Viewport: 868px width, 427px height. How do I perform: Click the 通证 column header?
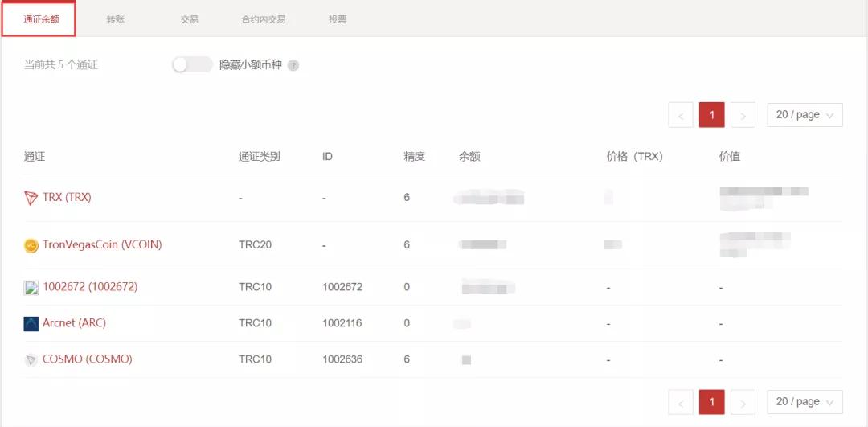pos(35,157)
